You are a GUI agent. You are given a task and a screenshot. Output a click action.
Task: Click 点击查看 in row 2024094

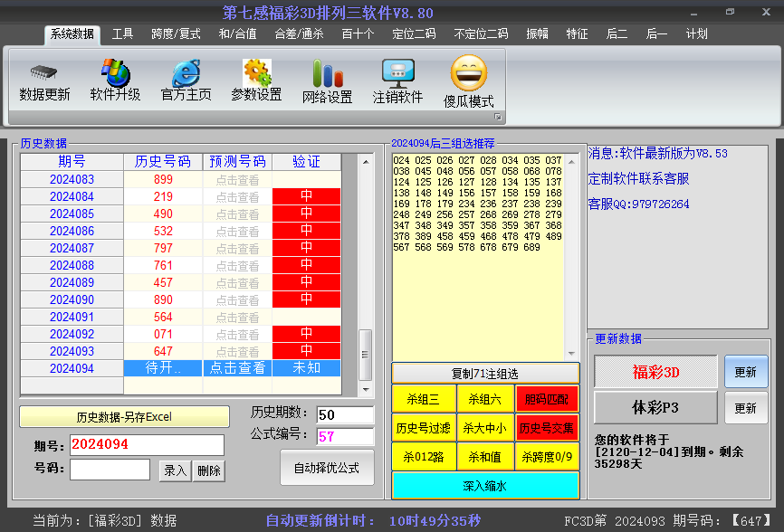[237, 368]
